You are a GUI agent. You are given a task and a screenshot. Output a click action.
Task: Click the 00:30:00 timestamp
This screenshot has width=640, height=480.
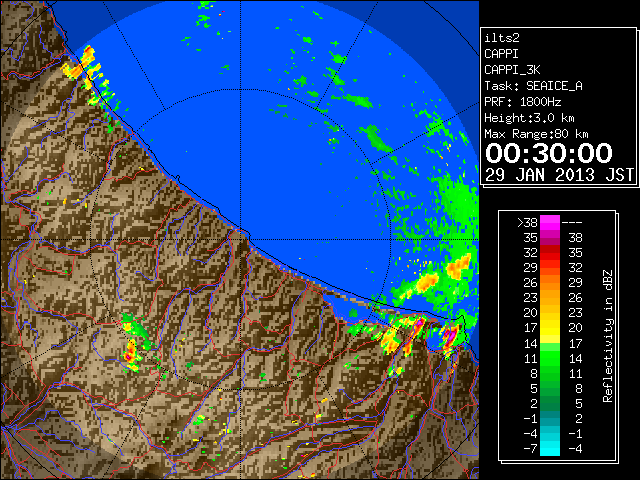pyautogui.click(x=549, y=153)
